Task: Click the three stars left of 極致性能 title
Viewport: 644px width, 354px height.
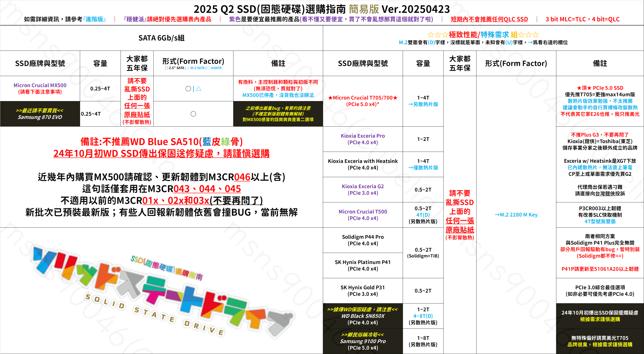Action: (438, 35)
